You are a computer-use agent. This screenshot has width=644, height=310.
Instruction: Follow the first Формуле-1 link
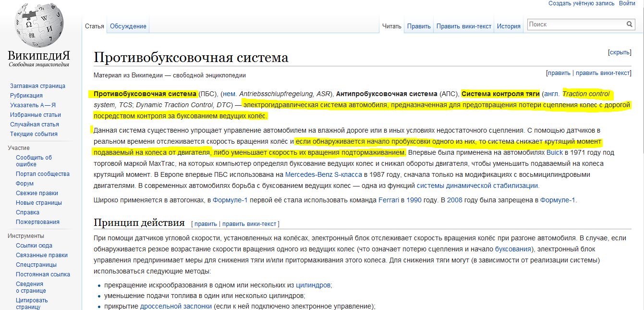pos(230,200)
